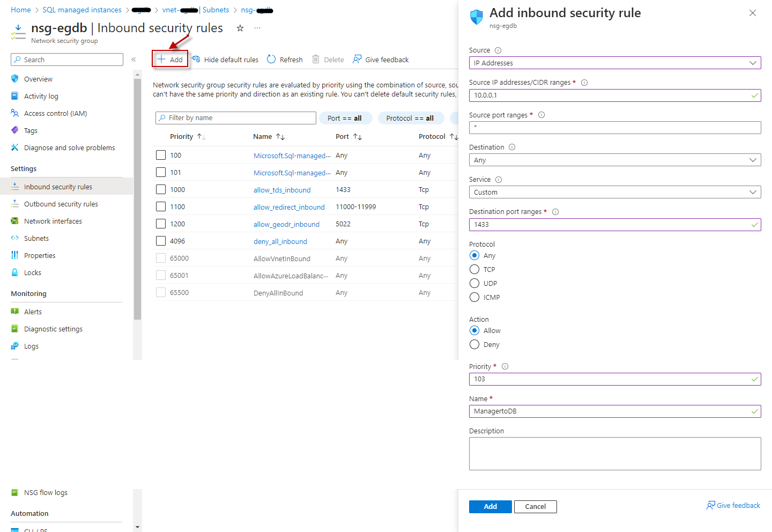Click the Description text area

point(615,454)
